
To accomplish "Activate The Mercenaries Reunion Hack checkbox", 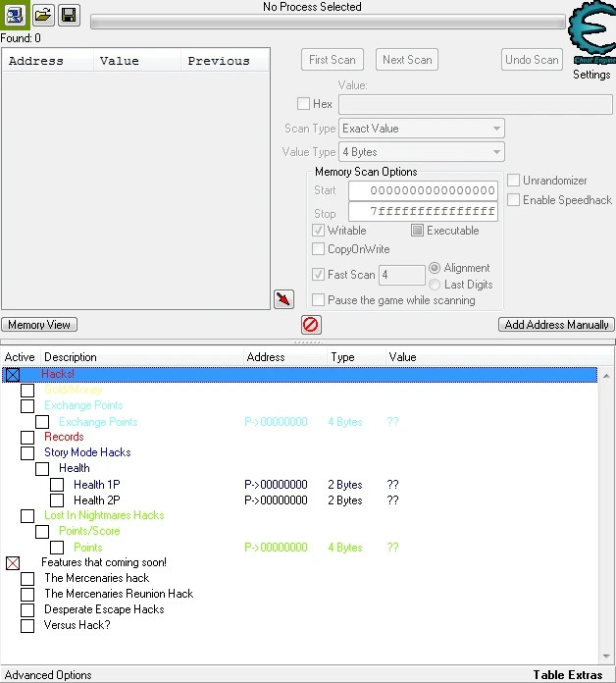I will [27, 595].
